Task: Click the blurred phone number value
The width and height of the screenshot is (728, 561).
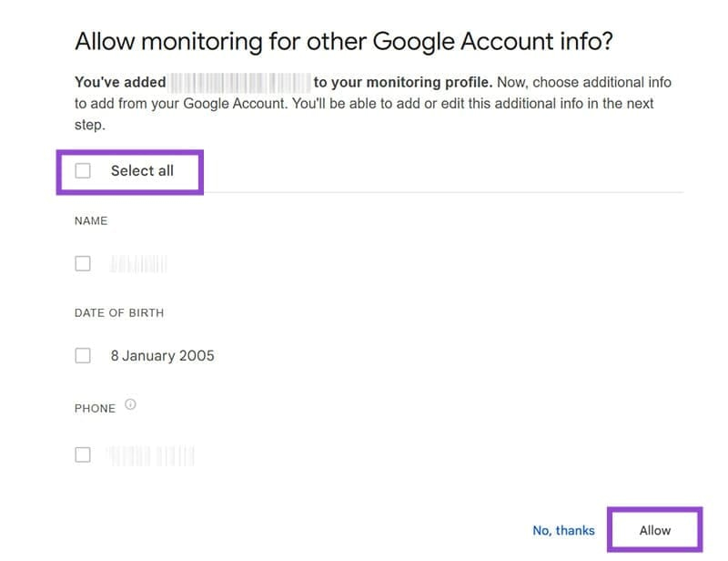Action: click(151, 454)
